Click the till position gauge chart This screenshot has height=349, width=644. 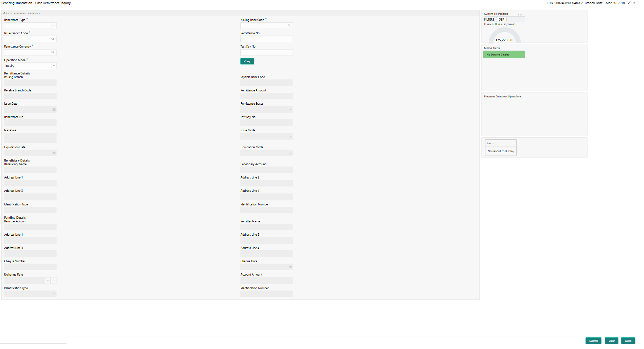click(504, 35)
